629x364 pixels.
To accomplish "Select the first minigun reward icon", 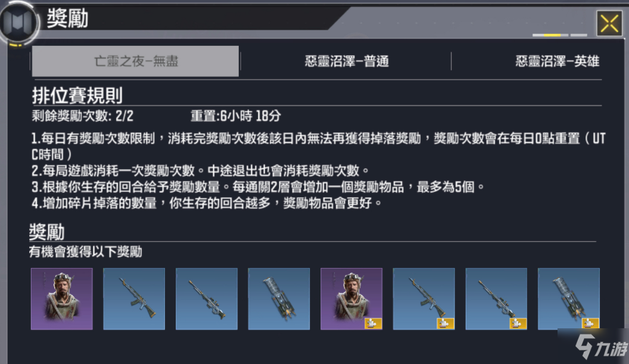I will point(279,299).
